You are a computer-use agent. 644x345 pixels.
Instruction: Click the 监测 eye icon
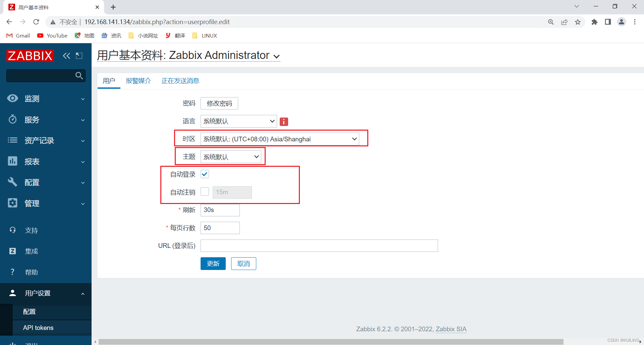[x=12, y=98]
